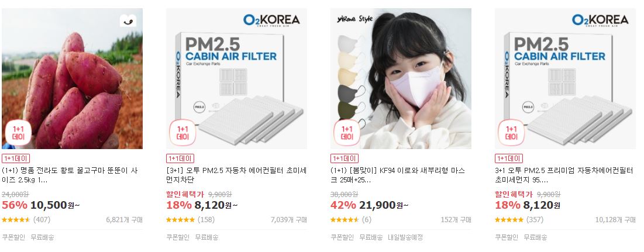The image size is (644, 252).
Task: Click the 1+1데이 tag under sweet potato product
Action: pyautogui.click(x=16, y=158)
